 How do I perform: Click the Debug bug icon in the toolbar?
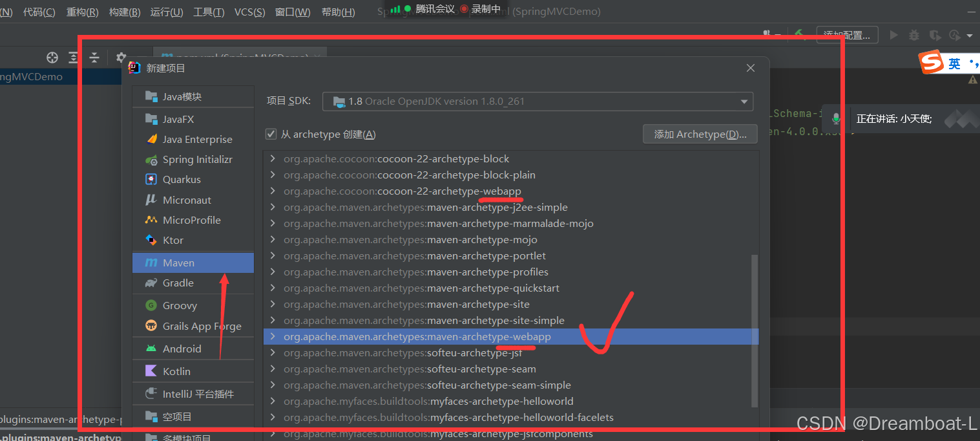pos(913,35)
